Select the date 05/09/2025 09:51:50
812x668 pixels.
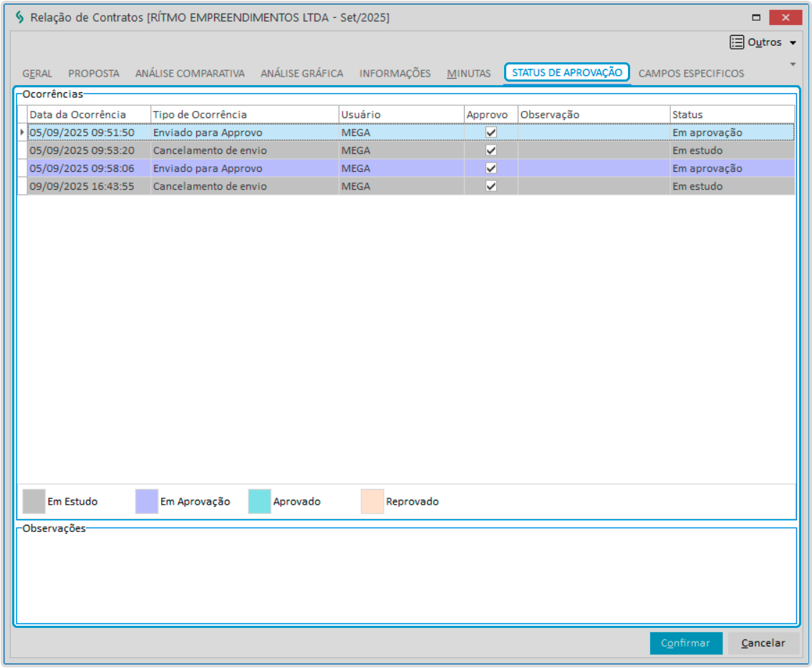82,132
